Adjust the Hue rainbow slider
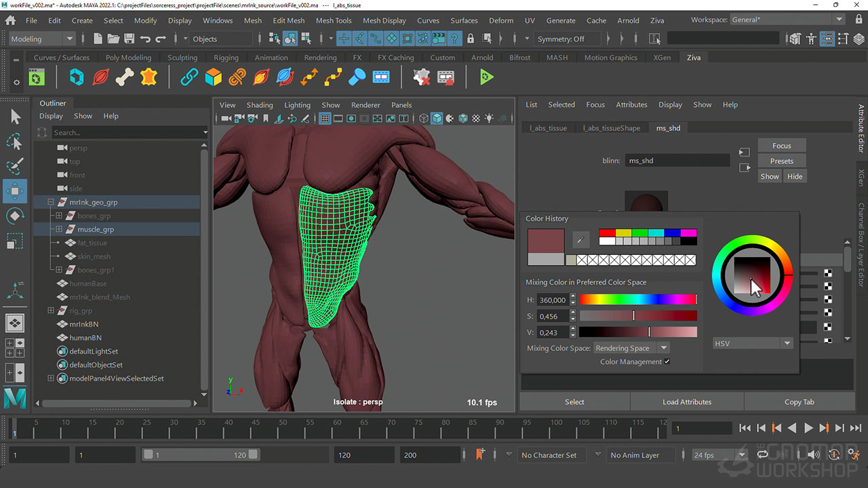This screenshot has width=868, height=488. tap(637, 300)
